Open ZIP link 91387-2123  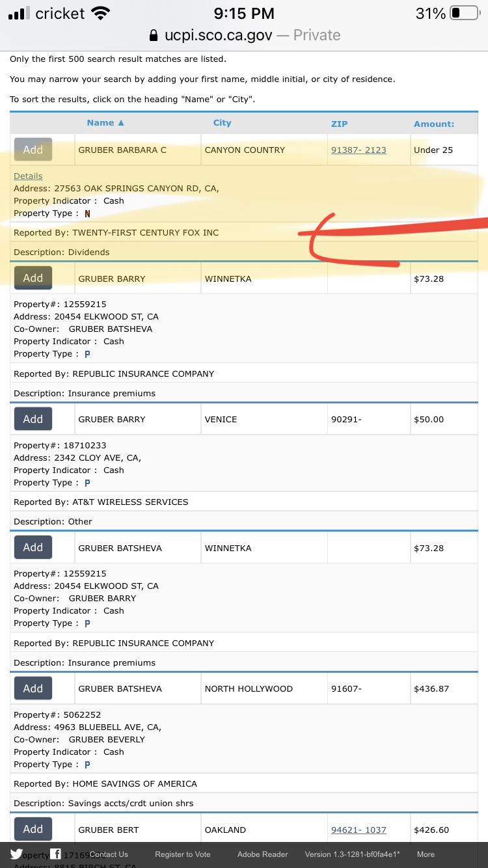coord(359,150)
